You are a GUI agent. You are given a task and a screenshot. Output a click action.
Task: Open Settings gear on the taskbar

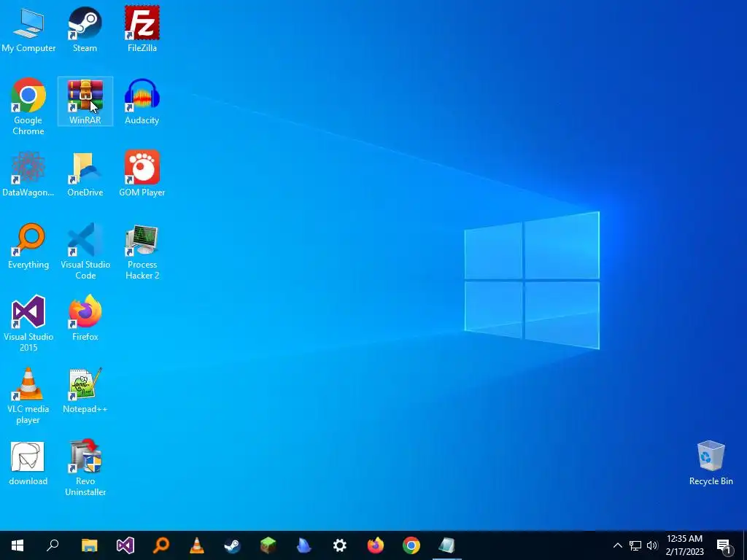click(340, 545)
